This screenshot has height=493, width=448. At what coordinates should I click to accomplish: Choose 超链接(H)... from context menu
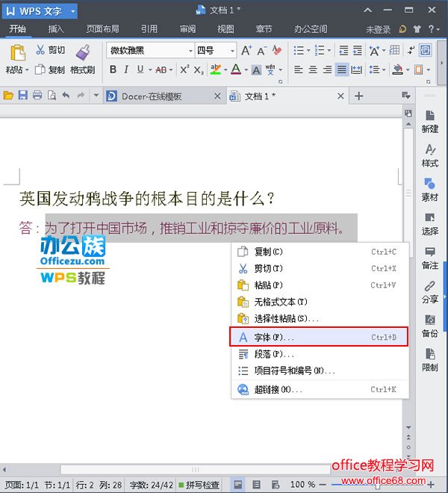[320, 389]
